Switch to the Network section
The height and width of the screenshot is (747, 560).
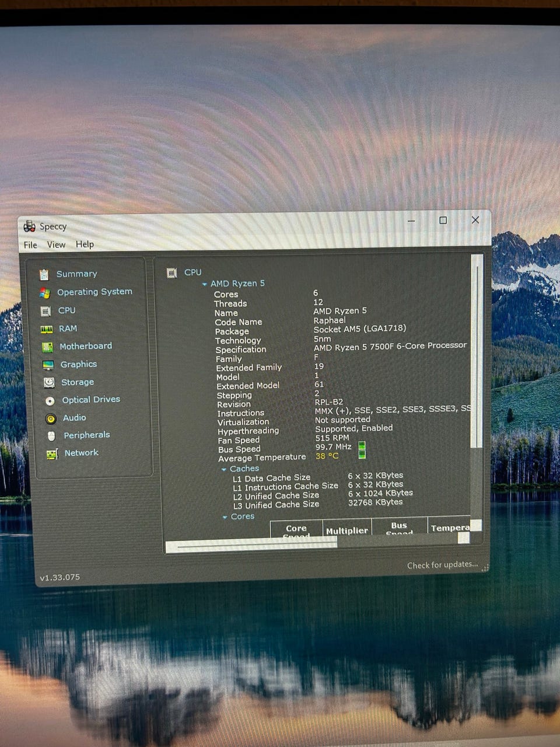tap(82, 453)
